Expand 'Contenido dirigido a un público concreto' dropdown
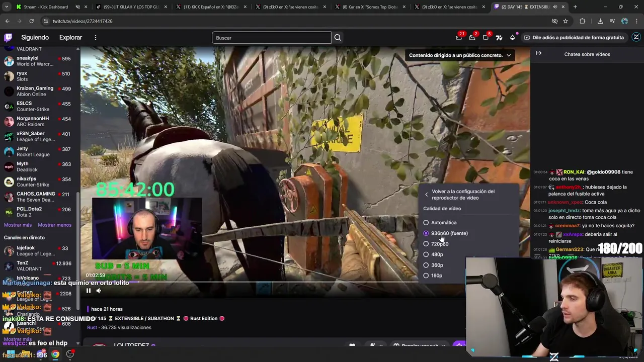The height and width of the screenshot is (362, 644). pyautogui.click(x=460, y=55)
